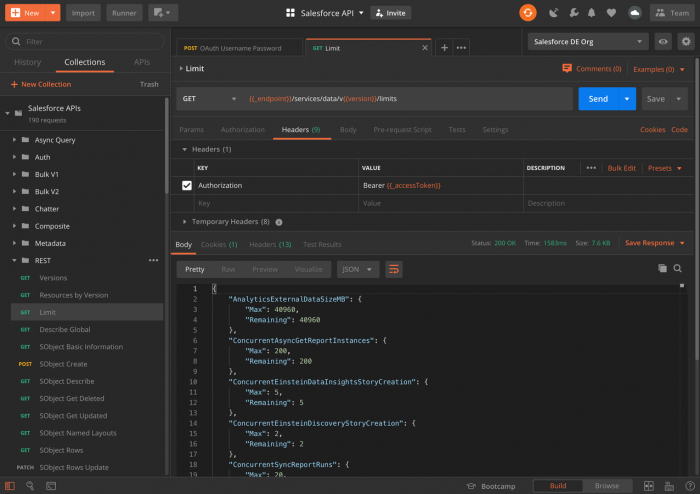Click the cloud account avatar icon
700x494 pixels.
(x=634, y=13)
